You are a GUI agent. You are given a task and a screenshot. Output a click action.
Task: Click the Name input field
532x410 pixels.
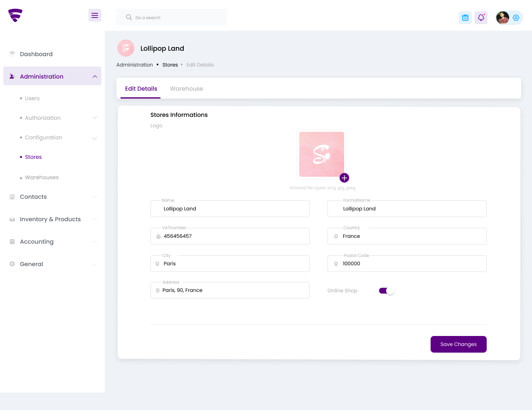[230, 209]
